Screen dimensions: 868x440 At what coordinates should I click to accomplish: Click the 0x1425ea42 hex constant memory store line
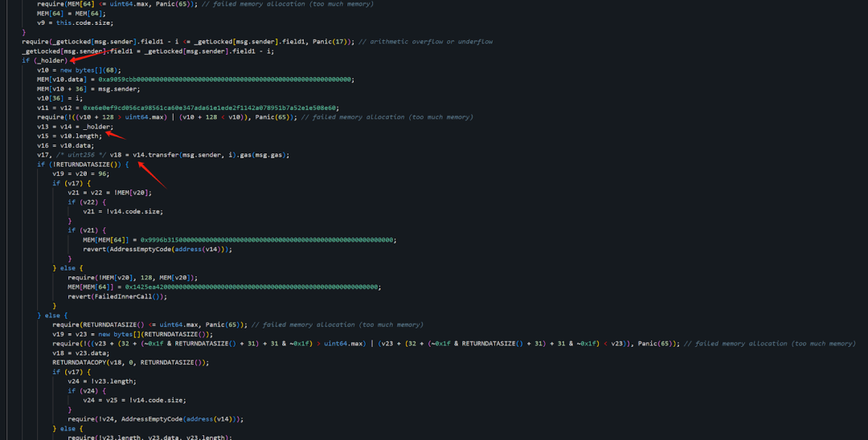(224, 287)
